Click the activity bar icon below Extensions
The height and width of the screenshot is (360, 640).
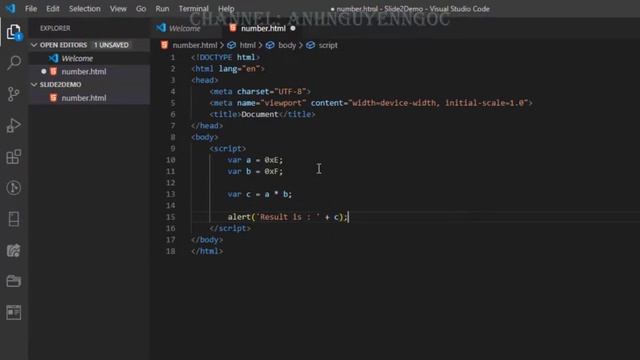[x=13, y=188]
